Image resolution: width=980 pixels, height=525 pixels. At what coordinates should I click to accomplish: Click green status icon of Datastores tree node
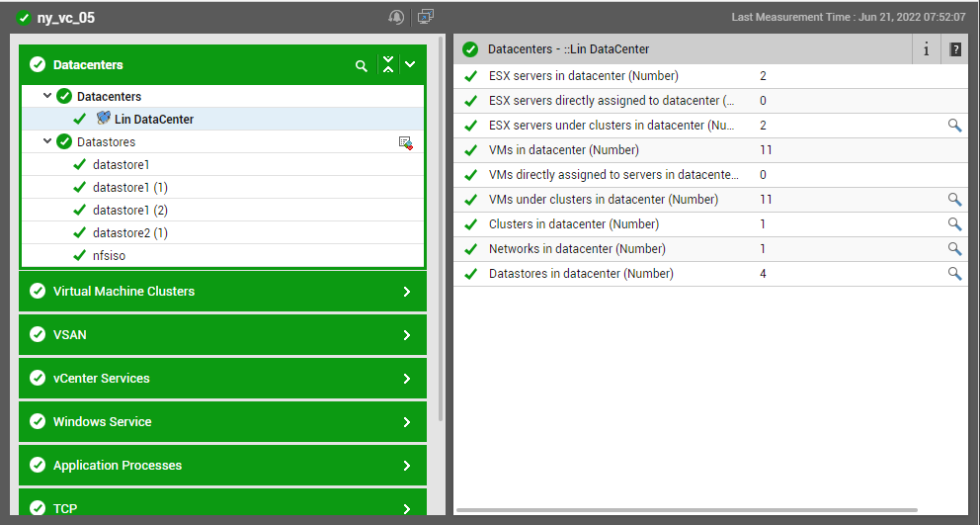(x=64, y=141)
